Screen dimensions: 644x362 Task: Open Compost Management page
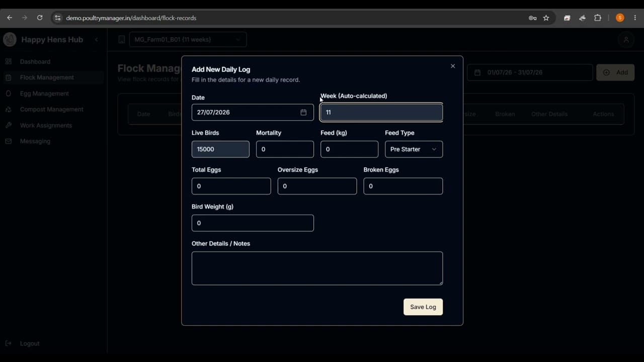pyautogui.click(x=52, y=109)
